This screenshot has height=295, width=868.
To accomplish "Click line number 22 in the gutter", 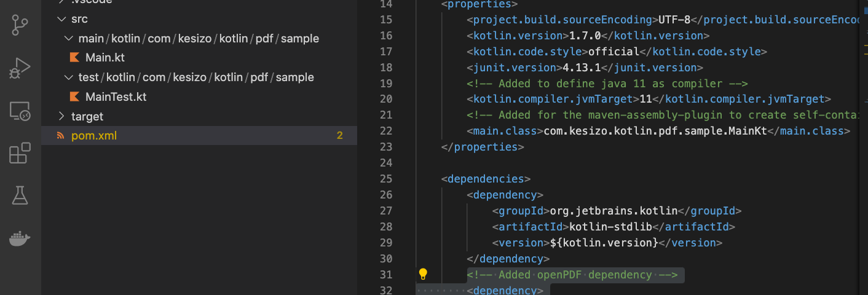I will (386, 131).
